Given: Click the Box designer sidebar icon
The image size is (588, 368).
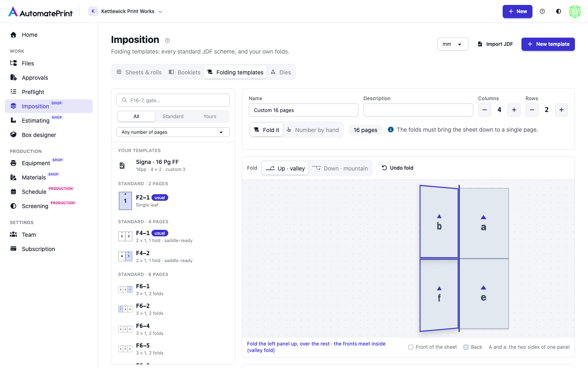Looking at the screenshot, I should pyautogui.click(x=13, y=135).
